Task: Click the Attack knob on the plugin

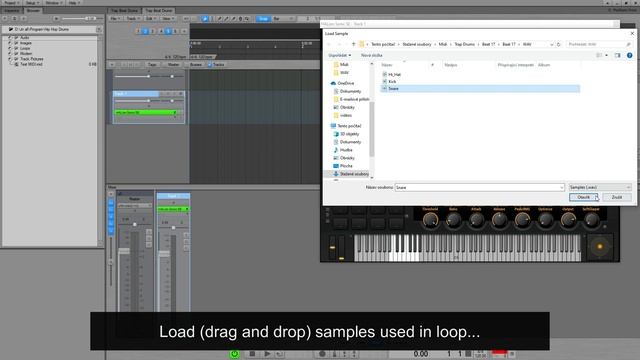Action: pyautogui.click(x=476, y=220)
